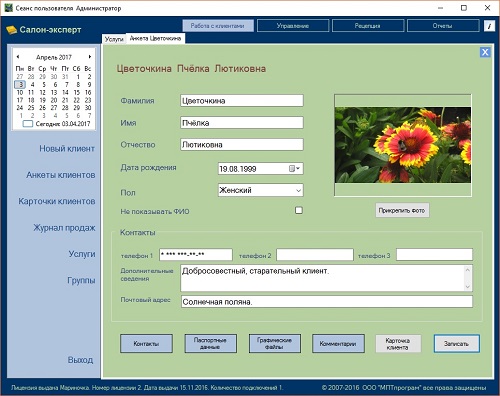Click the client flower photo

click(403, 145)
